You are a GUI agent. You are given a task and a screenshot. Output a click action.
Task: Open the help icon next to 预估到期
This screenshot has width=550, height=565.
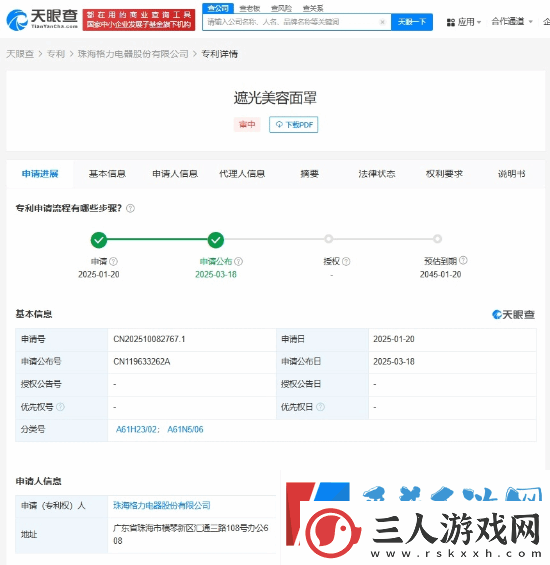coord(463,260)
